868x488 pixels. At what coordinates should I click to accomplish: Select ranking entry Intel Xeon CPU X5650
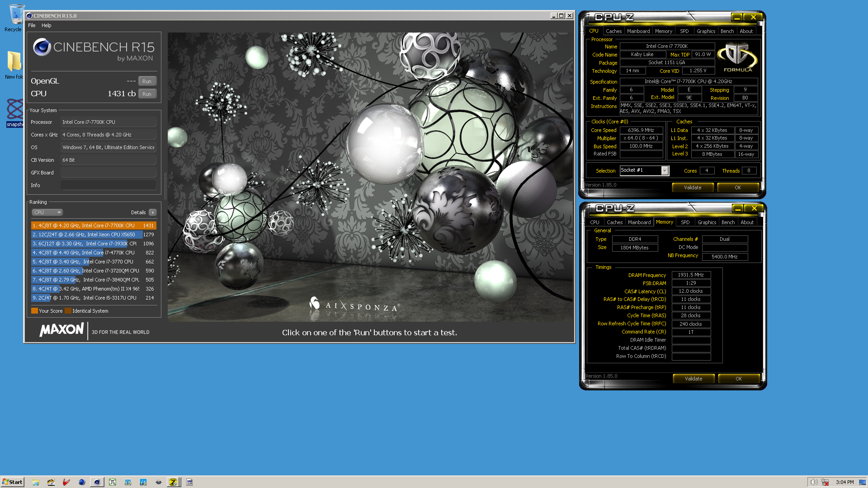tap(94, 235)
